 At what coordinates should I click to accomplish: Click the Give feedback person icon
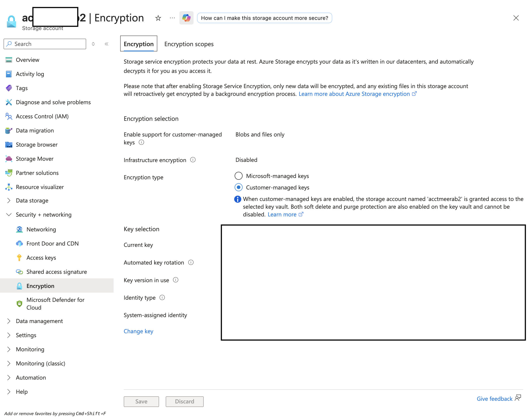[518, 398]
